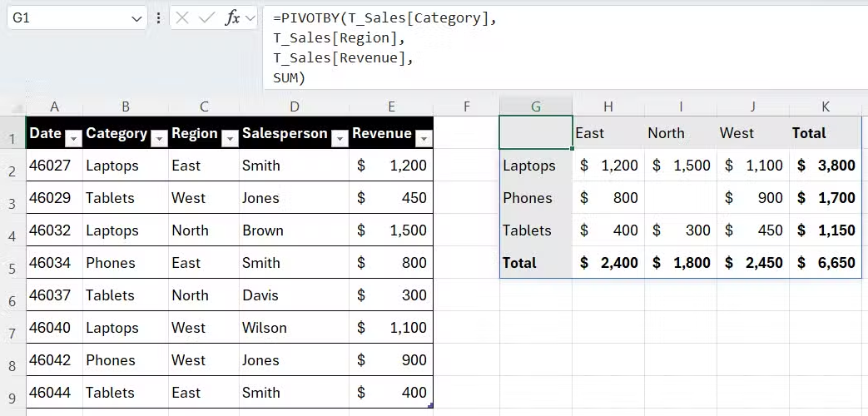Image resolution: width=868 pixels, height=416 pixels.
Task: Click cell with date 46027
Action: pos(54,166)
